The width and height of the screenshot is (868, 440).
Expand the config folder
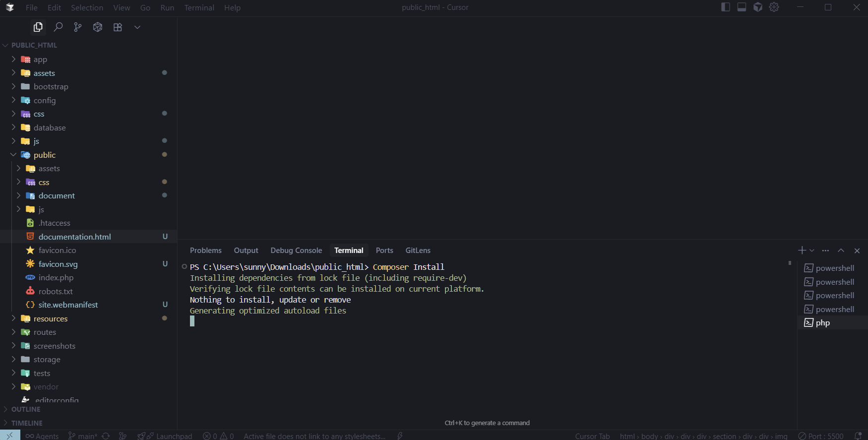coord(45,100)
